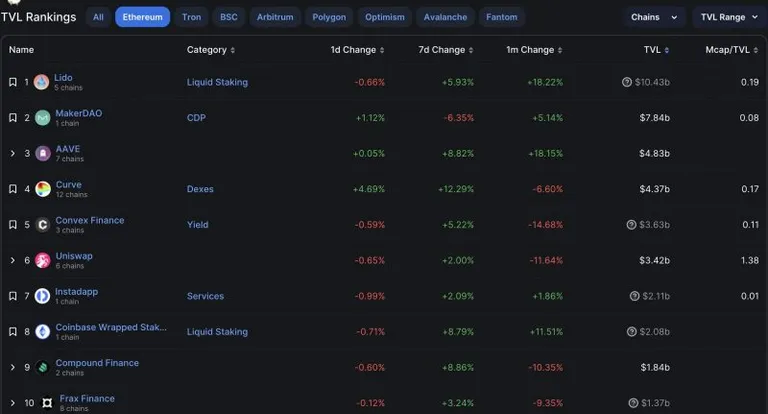
Task: Click the Lido protocol logo icon
Action: [x=42, y=82]
